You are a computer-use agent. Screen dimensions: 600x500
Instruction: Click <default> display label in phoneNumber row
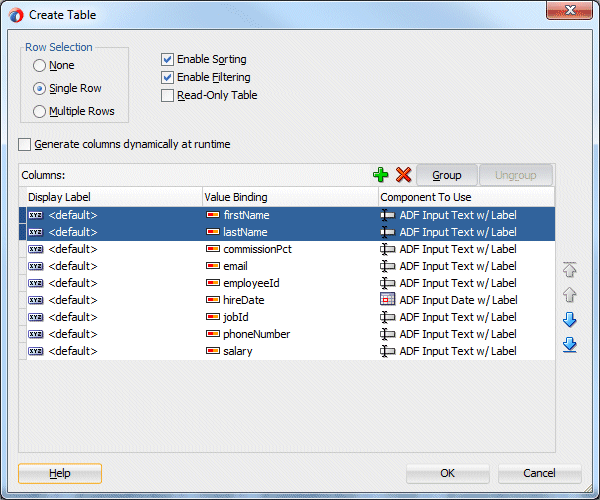[x=73, y=334]
